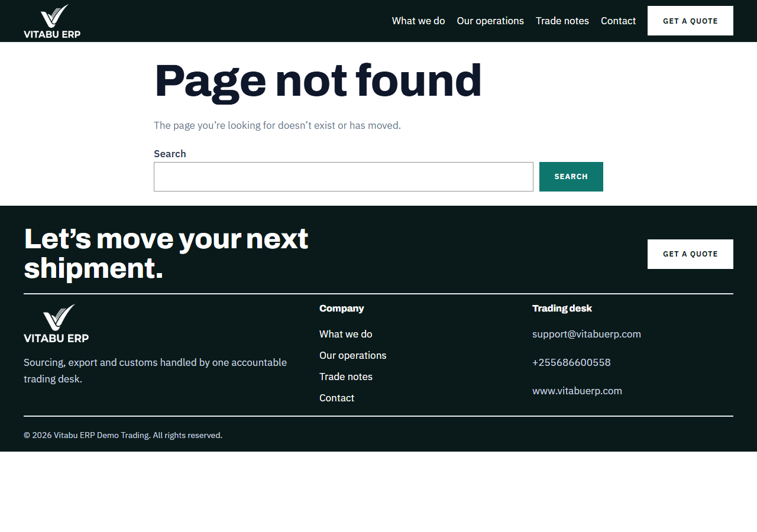Viewport: 757px width, 532px height.
Task: Click Get a Quote beside shipment heading
Action: click(x=690, y=254)
